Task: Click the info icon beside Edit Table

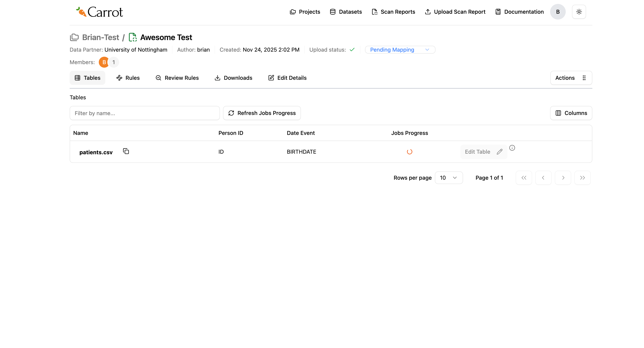Action: pos(512,148)
